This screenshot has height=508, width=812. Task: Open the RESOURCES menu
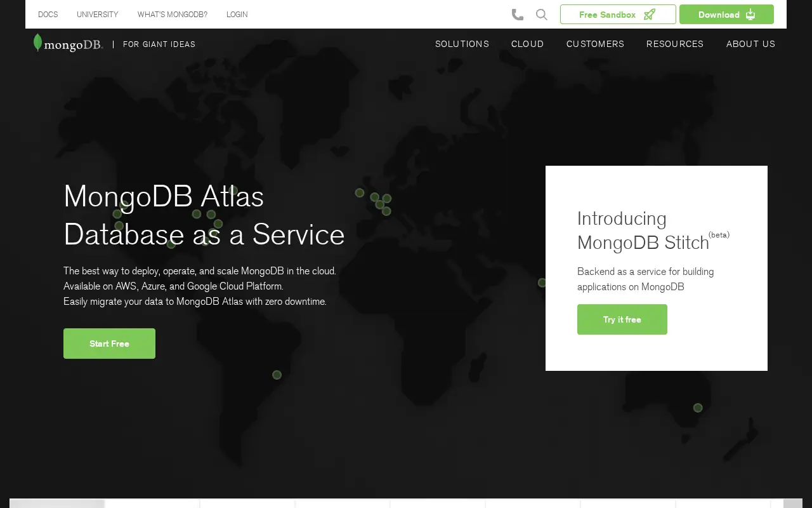click(x=675, y=44)
